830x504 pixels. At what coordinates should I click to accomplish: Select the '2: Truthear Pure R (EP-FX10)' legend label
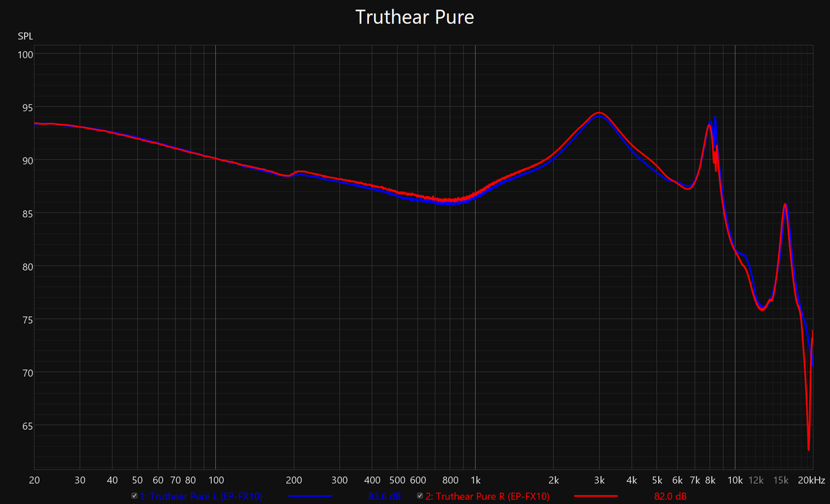coord(488,496)
